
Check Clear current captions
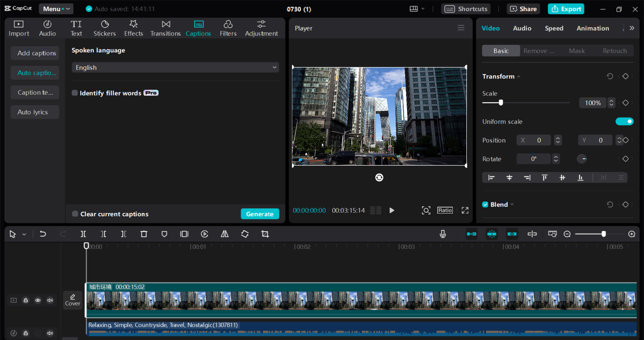tap(75, 214)
